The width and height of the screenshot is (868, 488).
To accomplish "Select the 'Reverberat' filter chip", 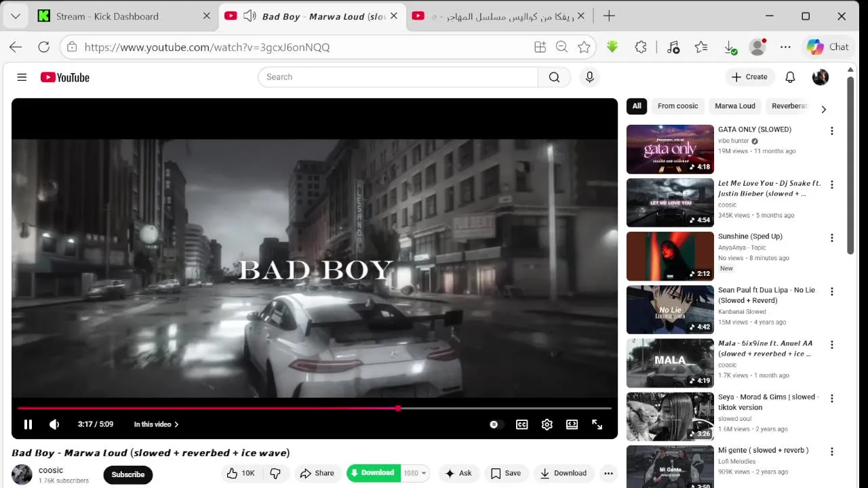I will tap(789, 106).
